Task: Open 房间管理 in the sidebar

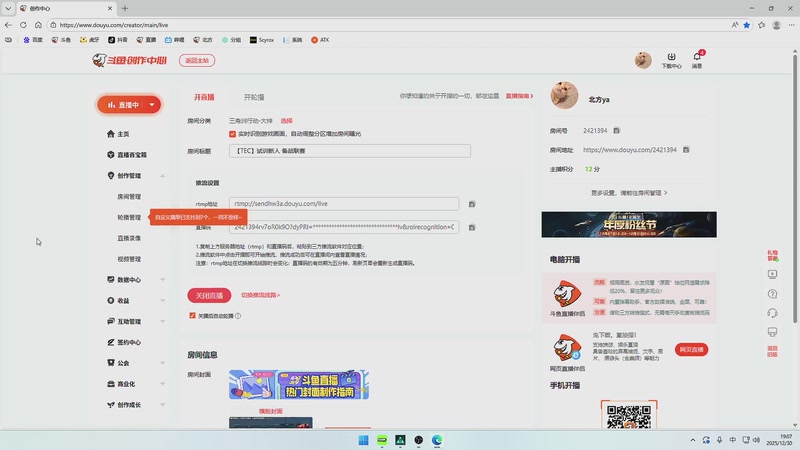Action: (129, 196)
